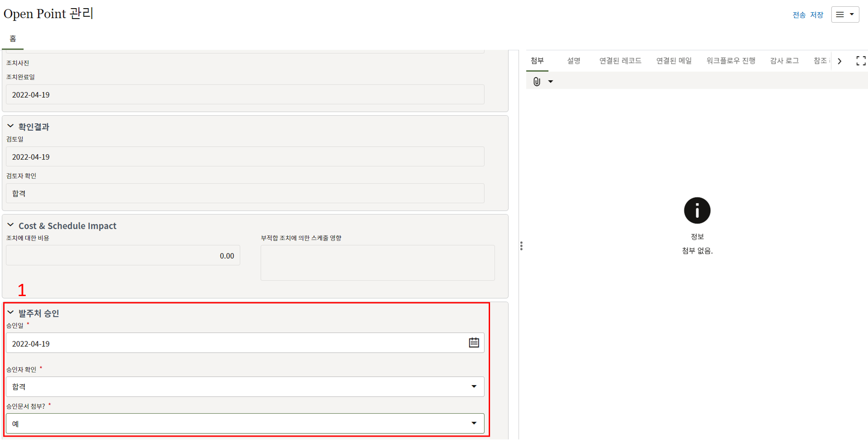Open the attachment dropdown arrow
The height and width of the screenshot is (443, 868).
click(x=551, y=82)
